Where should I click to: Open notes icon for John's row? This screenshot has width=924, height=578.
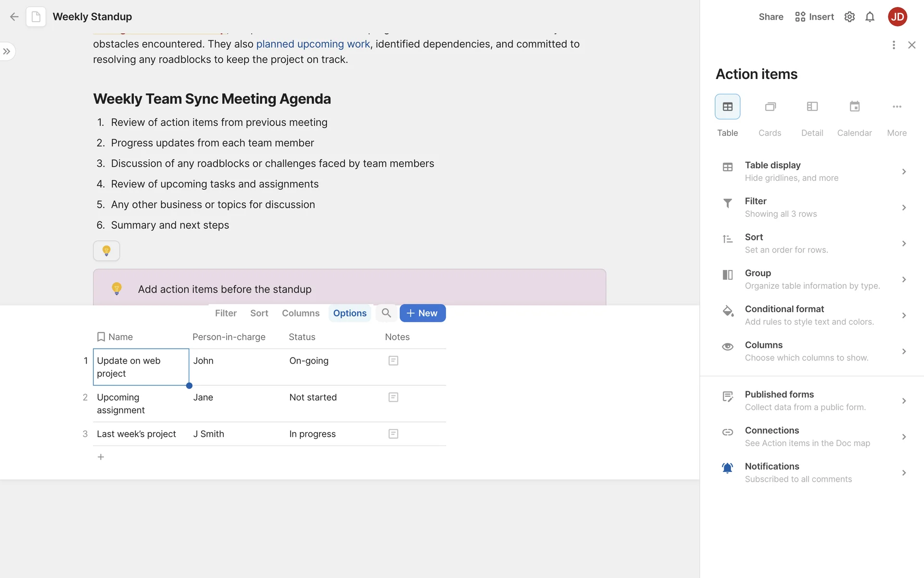click(x=393, y=361)
